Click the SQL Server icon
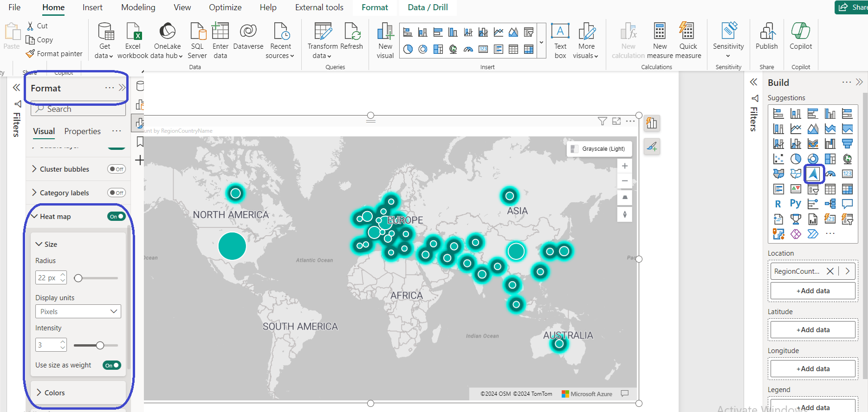This screenshot has width=868, height=412. (197, 32)
